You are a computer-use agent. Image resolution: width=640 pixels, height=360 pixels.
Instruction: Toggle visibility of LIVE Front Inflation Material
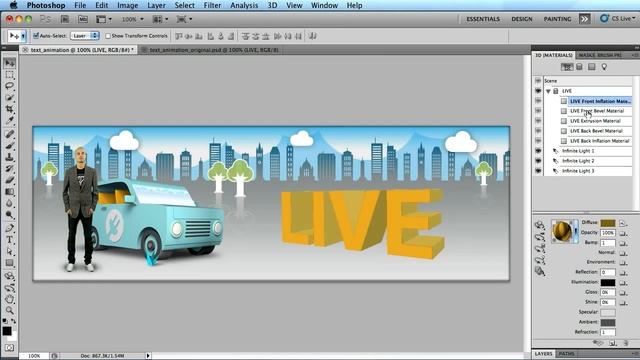pyautogui.click(x=538, y=101)
